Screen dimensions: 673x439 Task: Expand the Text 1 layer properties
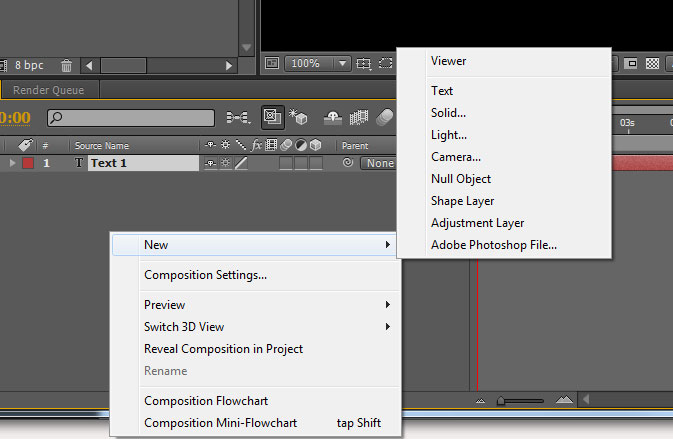[x=12, y=163]
